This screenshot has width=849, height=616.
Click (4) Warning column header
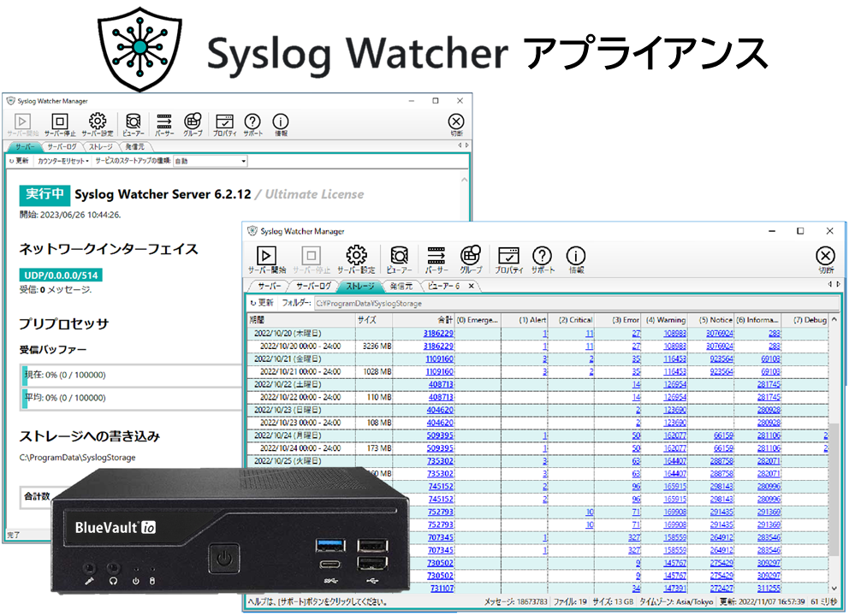pyautogui.click(x=664, y=320)
